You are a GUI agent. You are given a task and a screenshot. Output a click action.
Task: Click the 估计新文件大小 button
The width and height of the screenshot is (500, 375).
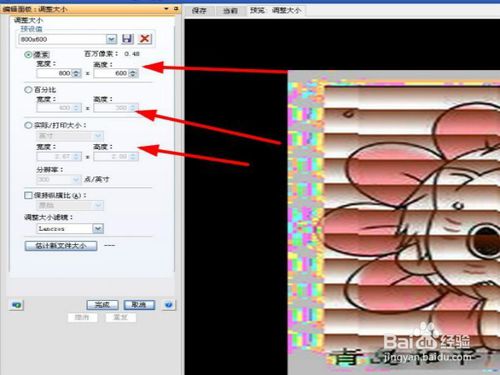61,246
